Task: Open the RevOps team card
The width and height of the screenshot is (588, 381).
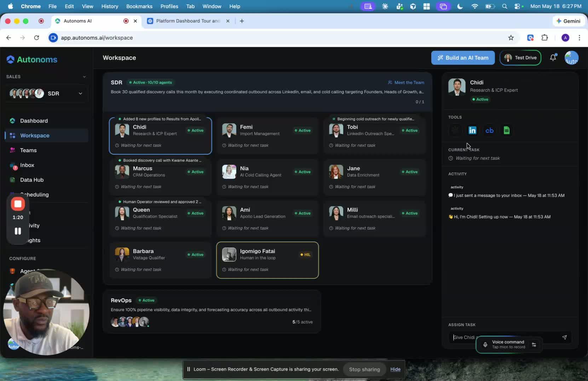Action: click(212, 312)
